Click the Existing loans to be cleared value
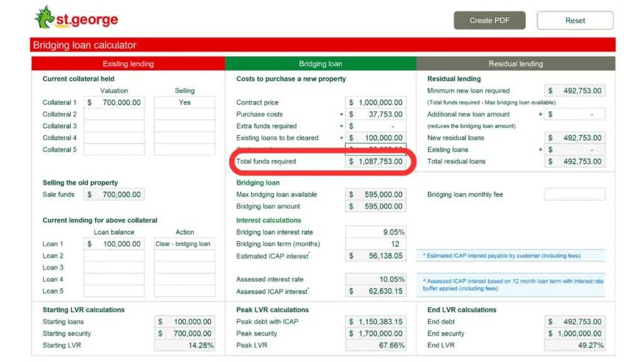 point(376,138)
